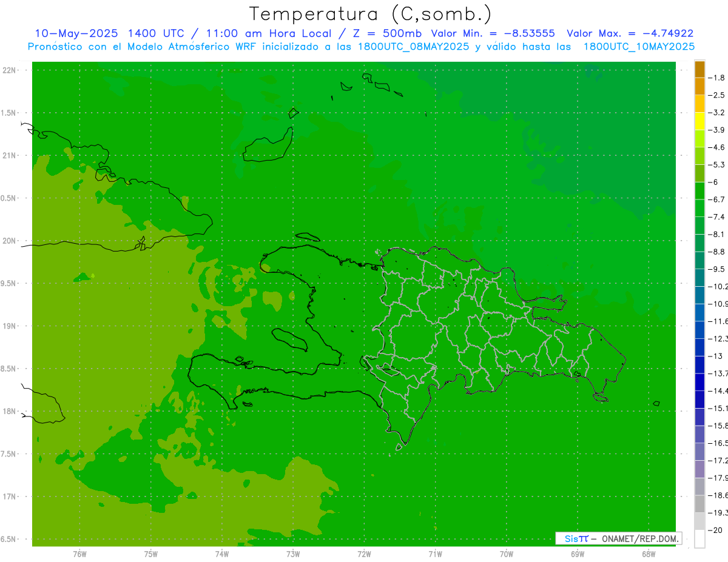This screenshot has height=562, width=728.
Task: Click the legend color between -1.8 and -2.5
Action: pos(699,86)
